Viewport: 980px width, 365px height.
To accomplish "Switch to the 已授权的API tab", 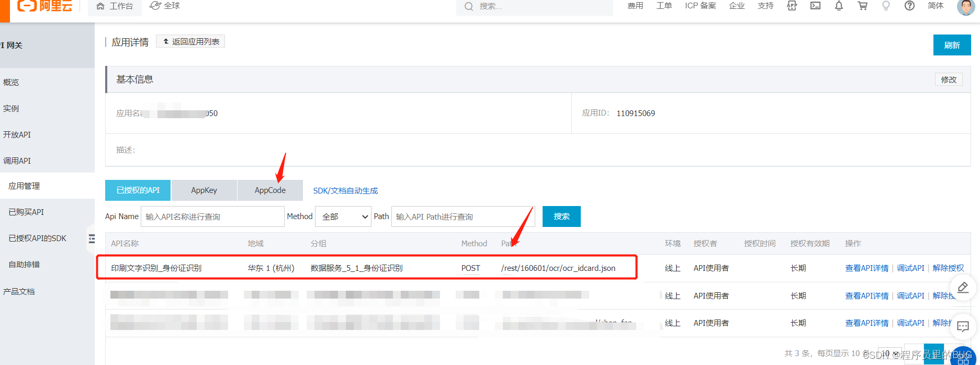I will pos(138,190).
